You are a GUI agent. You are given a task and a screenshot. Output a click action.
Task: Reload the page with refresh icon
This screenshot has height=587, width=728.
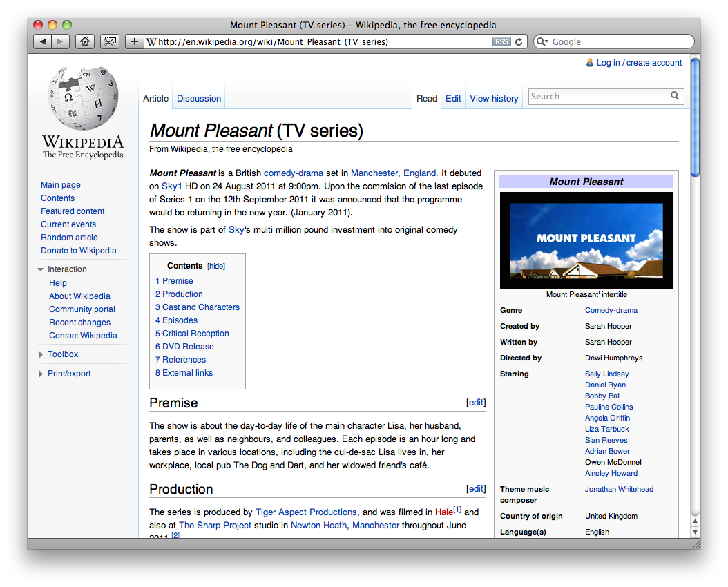pos(519,41)
